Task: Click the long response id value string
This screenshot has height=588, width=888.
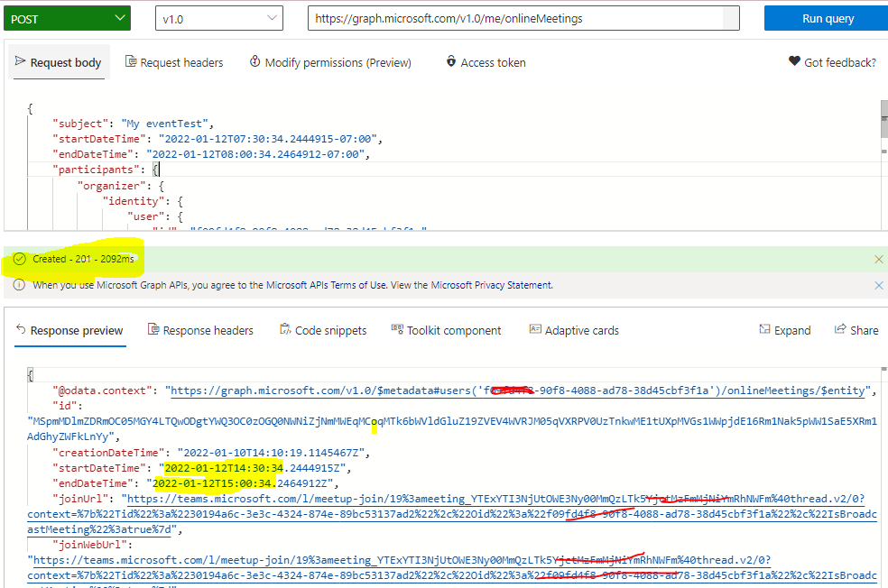Action: coord(452,428)
